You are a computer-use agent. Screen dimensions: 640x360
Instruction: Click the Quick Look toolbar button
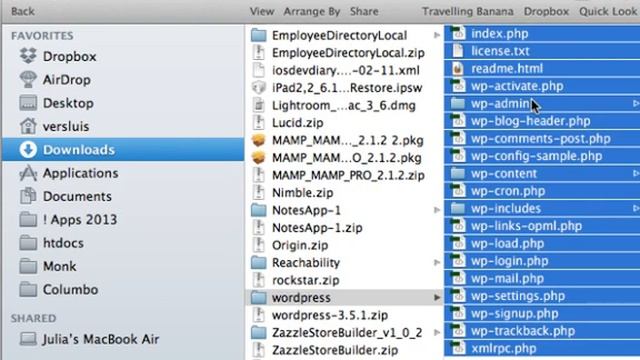pos(609,11)
